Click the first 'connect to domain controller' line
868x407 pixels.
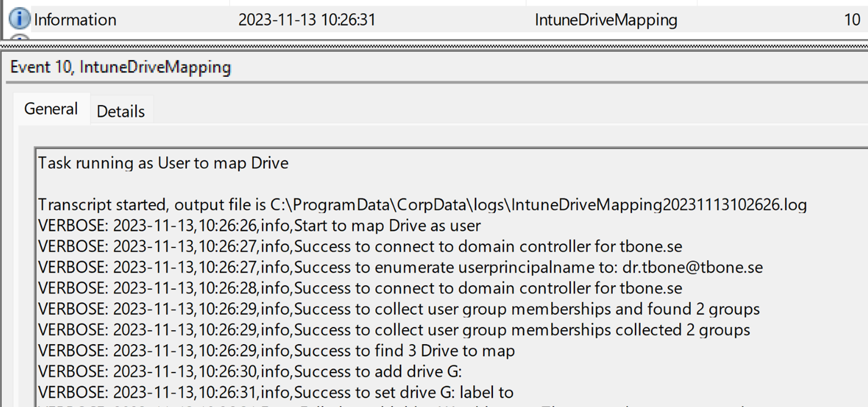click(x=360, y=247)
